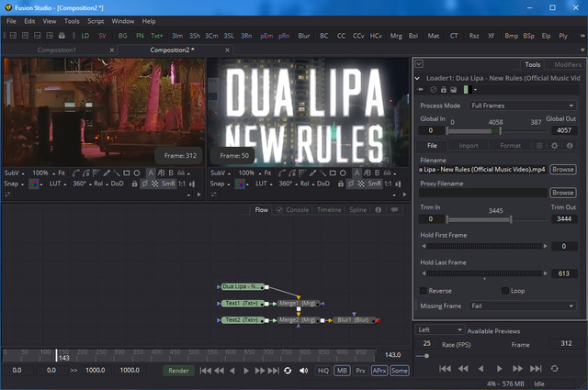
Task: Add a Blur tool from the toolbar
Action: click(x=303, y=35)
